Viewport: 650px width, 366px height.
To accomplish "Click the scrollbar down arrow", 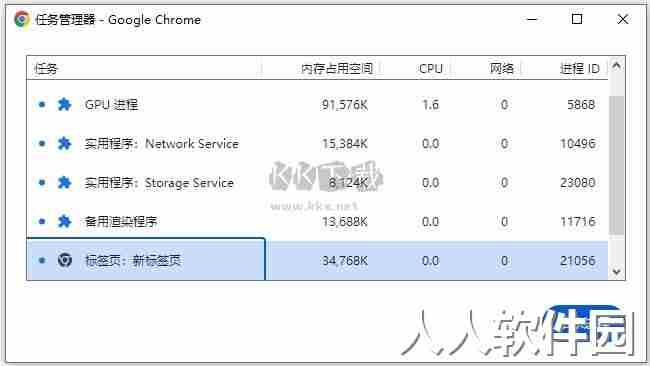I will 616,271.
